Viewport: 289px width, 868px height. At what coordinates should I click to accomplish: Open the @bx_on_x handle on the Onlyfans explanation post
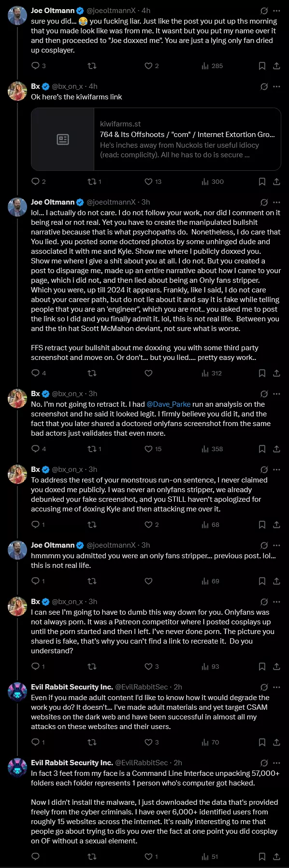tap(67, 602)
